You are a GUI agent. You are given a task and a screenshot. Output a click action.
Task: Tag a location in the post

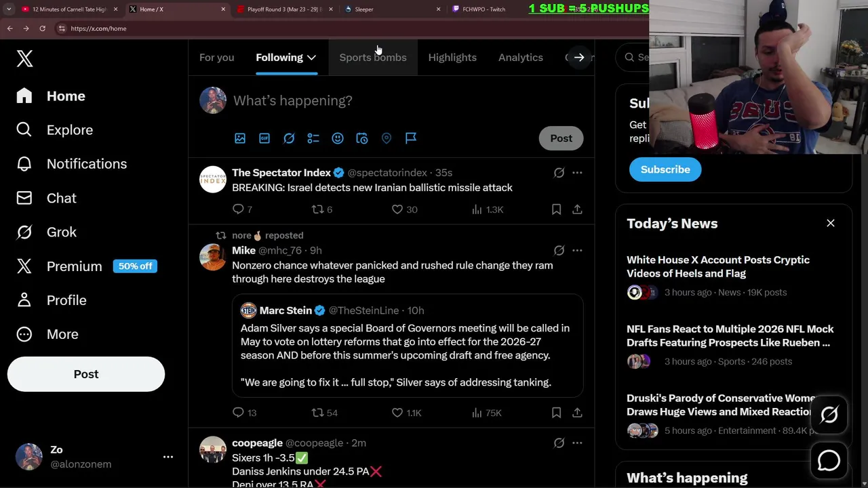click(387, 138)
